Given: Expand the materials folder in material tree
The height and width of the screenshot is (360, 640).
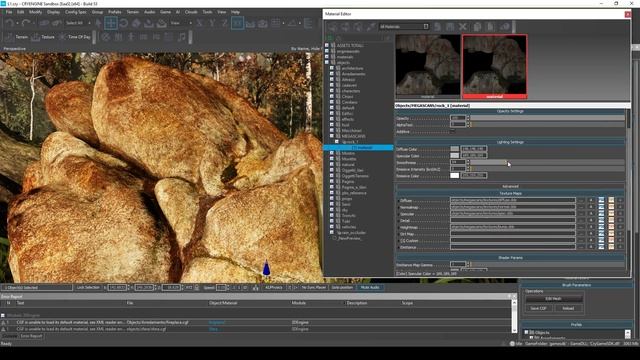Looking at the screenshot, I should coord(327,57).
